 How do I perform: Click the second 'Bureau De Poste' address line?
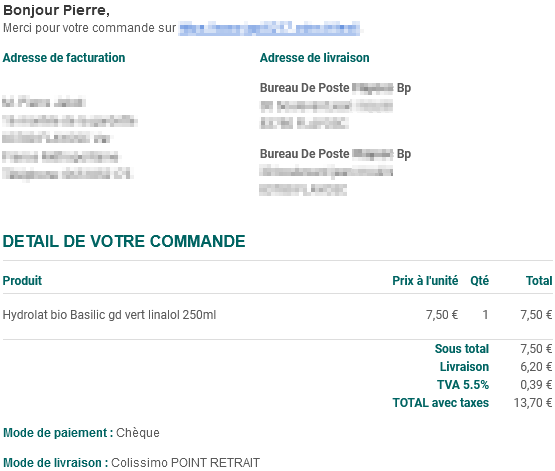pyautogui.click(x=335, y=154)
